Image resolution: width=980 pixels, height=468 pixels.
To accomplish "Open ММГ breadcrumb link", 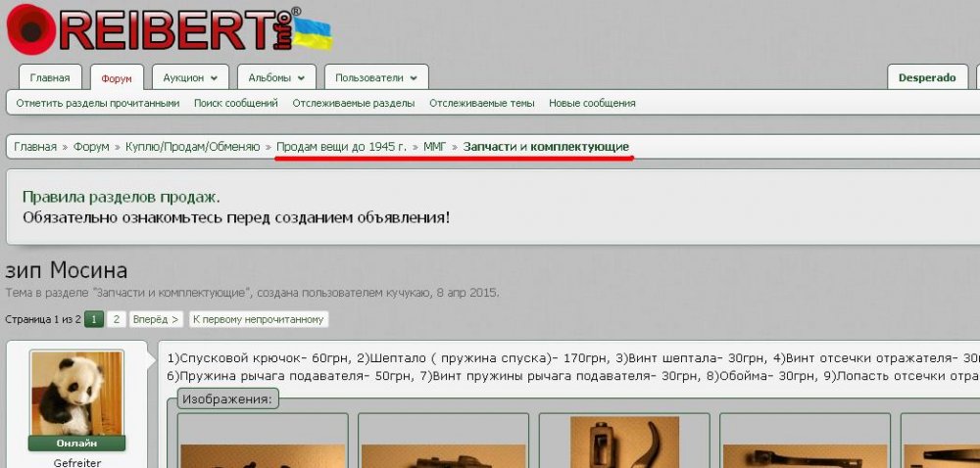I will pos(435,147).
